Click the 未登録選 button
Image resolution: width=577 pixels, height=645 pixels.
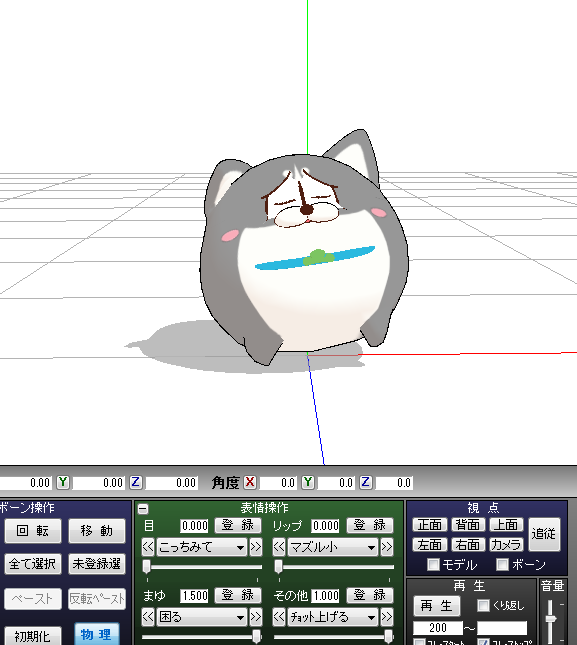pos(97,564)
